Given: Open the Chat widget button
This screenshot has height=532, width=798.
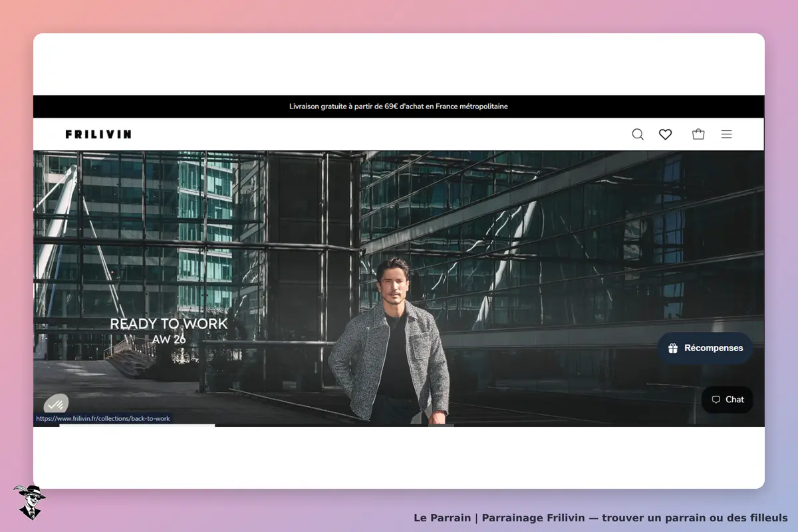Looking at the screenshot, I should [x=727, y=400].
